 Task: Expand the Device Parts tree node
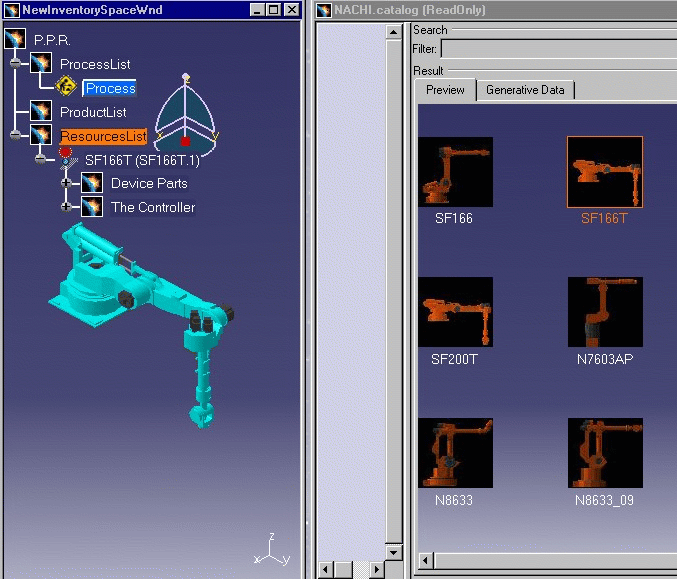click(x=67, y=183)
